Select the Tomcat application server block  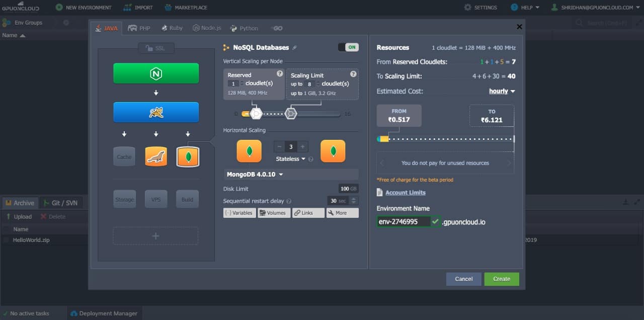tap(156, 113)
